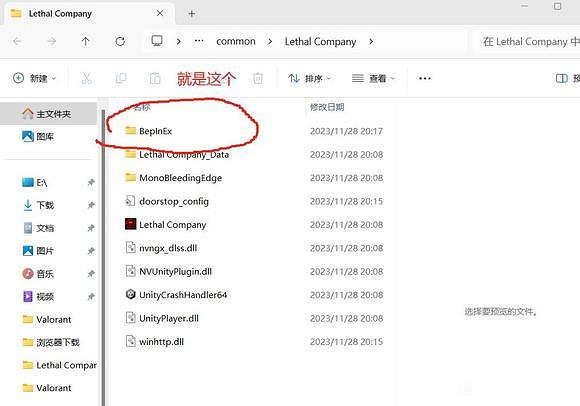
Task: Sort by 名称 name column header
Action: [142, 107]
